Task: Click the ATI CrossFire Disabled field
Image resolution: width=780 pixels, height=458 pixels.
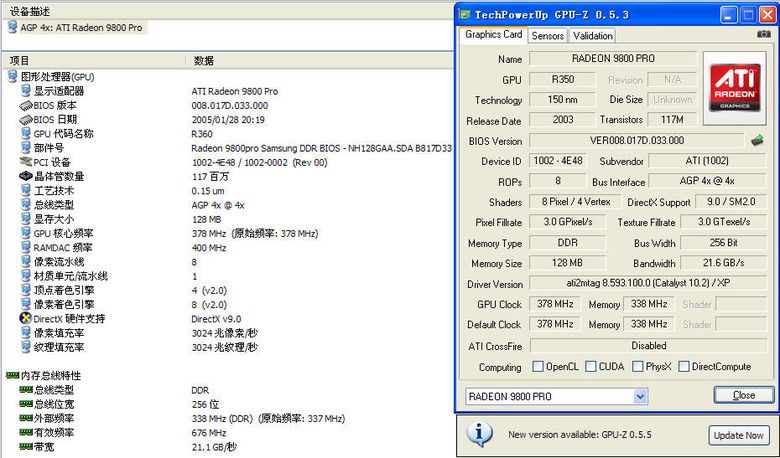Action: tap(648, 346)
